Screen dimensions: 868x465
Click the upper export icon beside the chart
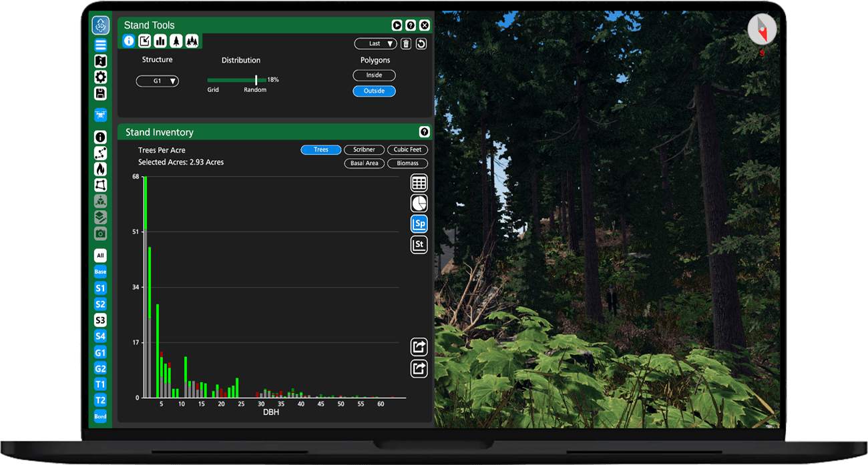click(419, 347)
